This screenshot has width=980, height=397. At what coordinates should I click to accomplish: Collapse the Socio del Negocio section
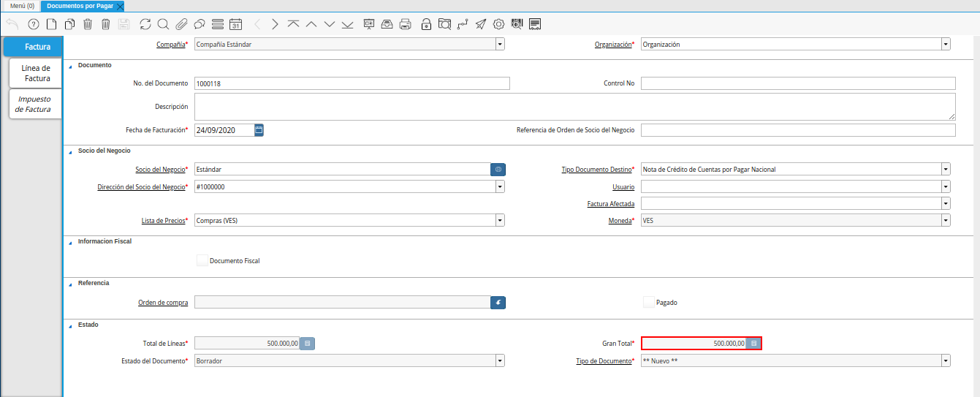pyautogui.click(x=71, y=151)
